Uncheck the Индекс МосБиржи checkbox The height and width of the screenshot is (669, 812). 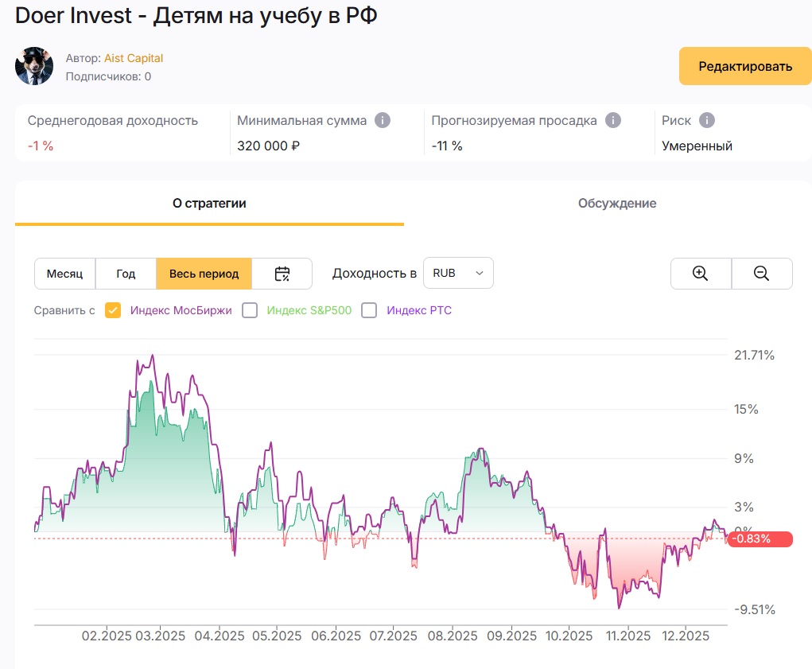(x=113, y=310)
